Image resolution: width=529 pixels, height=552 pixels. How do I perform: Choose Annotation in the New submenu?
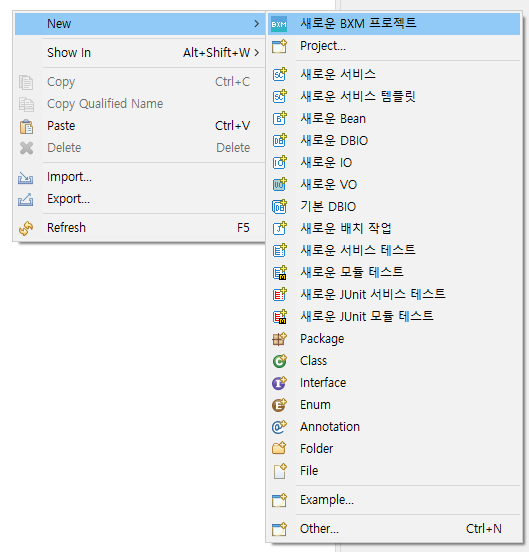tap(394, 427)
